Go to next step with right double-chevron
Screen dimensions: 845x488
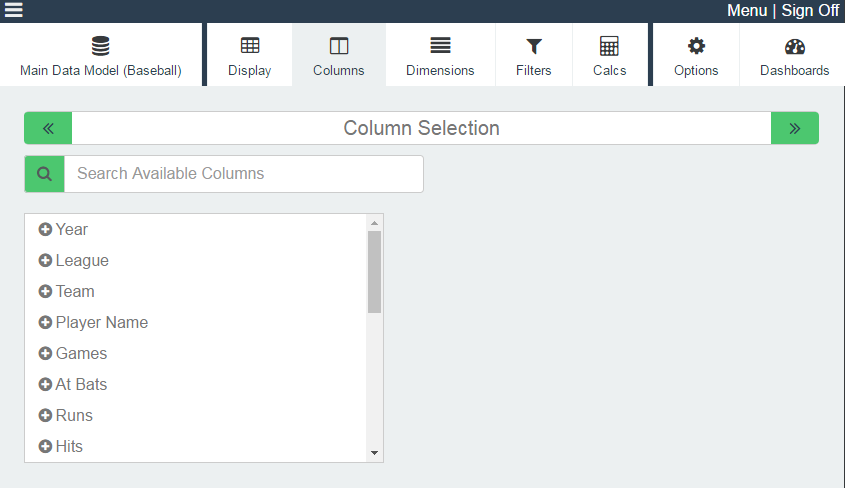click(x=795, y=128)
